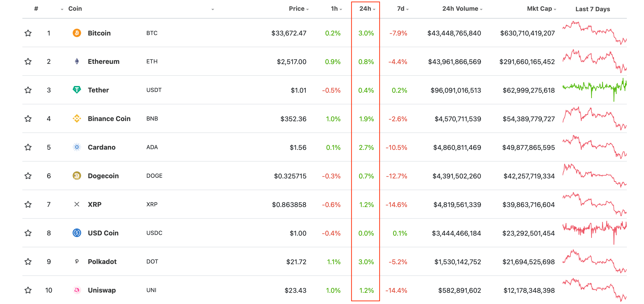This screenshot has height=304, width=644.
Task: Sort table by the # rank column
Action: (x=36, y=9)
